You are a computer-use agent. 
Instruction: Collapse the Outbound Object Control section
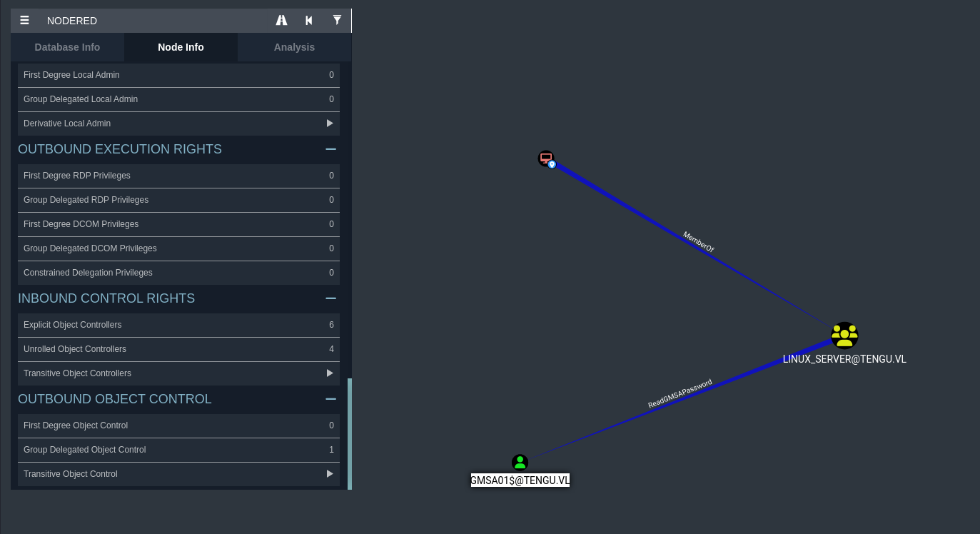[330, 399]
